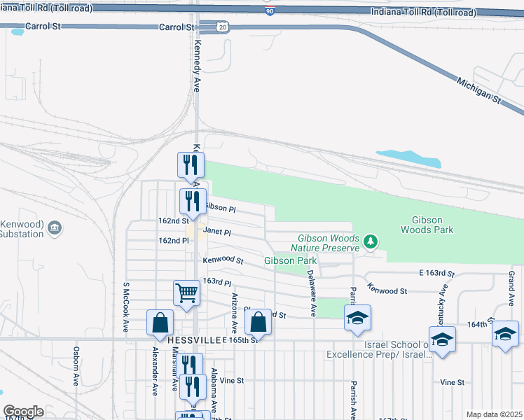The image size is (524, 420).
Task: Click the Gibson Pl street label
Action: (221, 207)
